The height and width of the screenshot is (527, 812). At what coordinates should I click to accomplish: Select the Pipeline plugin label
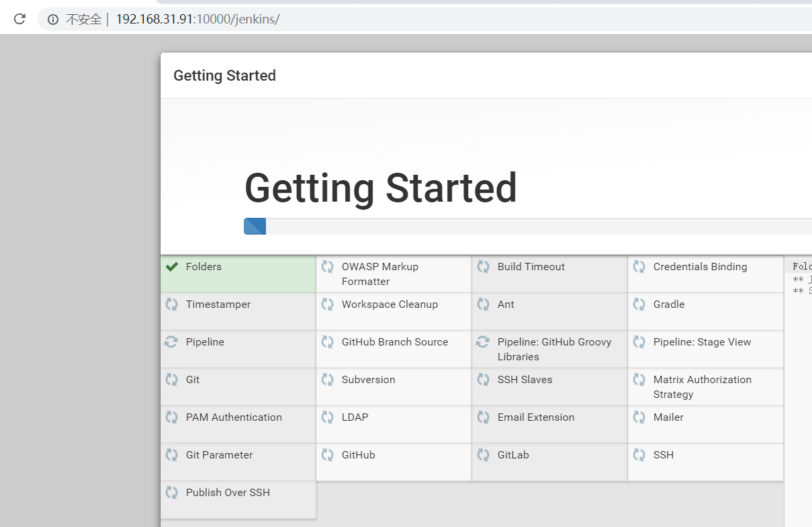click(x=205, y=342)
